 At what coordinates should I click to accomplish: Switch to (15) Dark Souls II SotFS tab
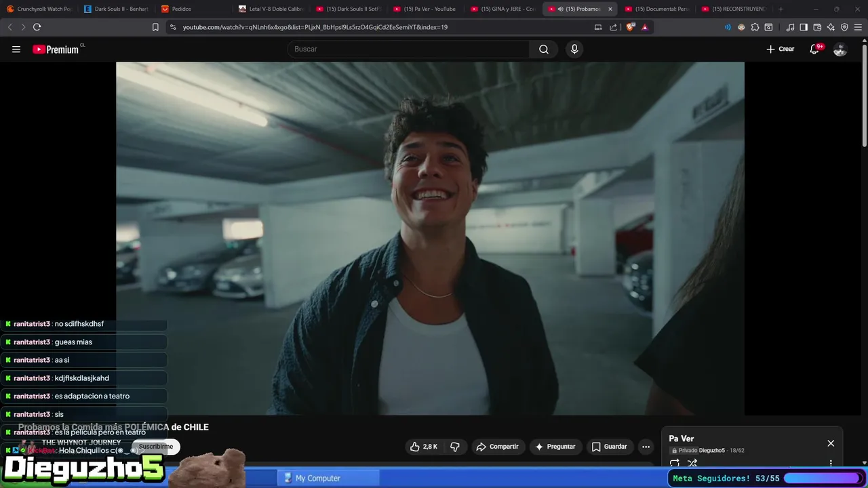point(348,9)
